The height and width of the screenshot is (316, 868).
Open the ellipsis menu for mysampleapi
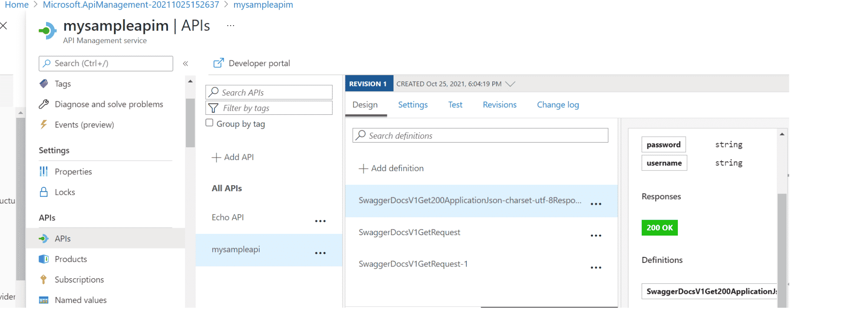pos(320,253)
